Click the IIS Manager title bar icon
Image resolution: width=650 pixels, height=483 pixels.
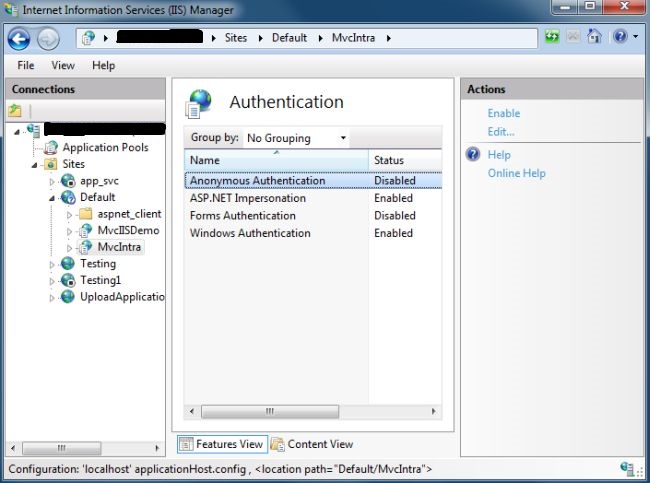10,10
